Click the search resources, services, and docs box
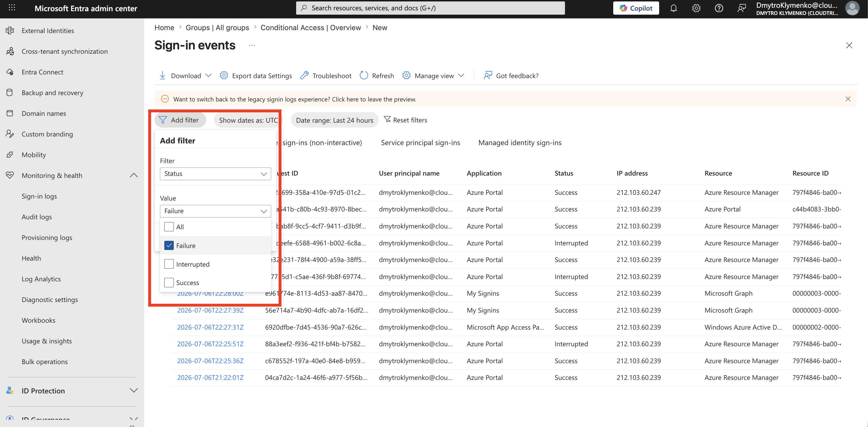Viewport: 868px width, 427px height. pyautogui.click(x=430, y=8)
